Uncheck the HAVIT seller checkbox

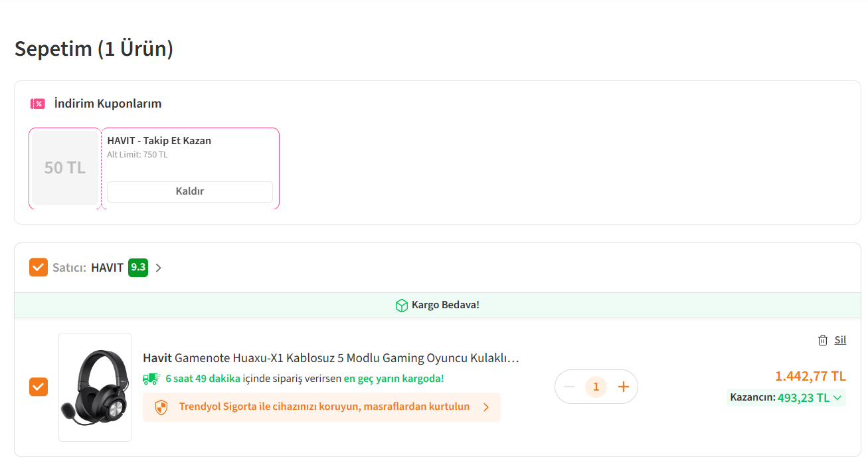pyautogui.click(x=39, y=267)
